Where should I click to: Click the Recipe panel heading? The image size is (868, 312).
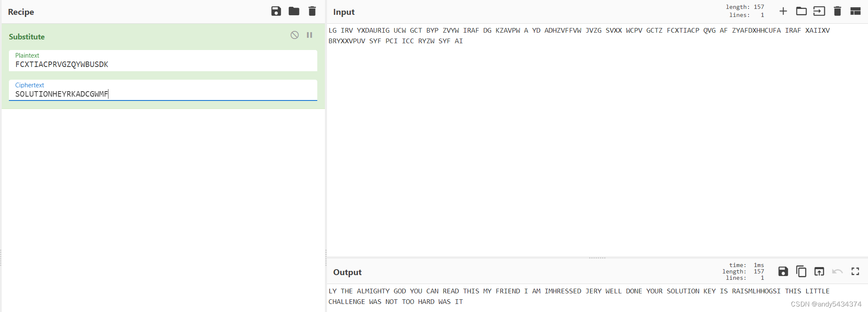point(21,12)
